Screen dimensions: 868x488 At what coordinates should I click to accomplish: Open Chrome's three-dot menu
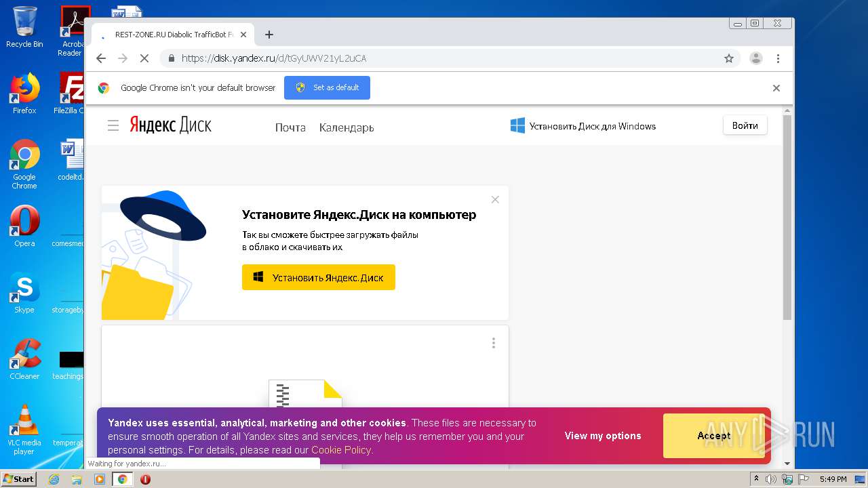(778, 58)
